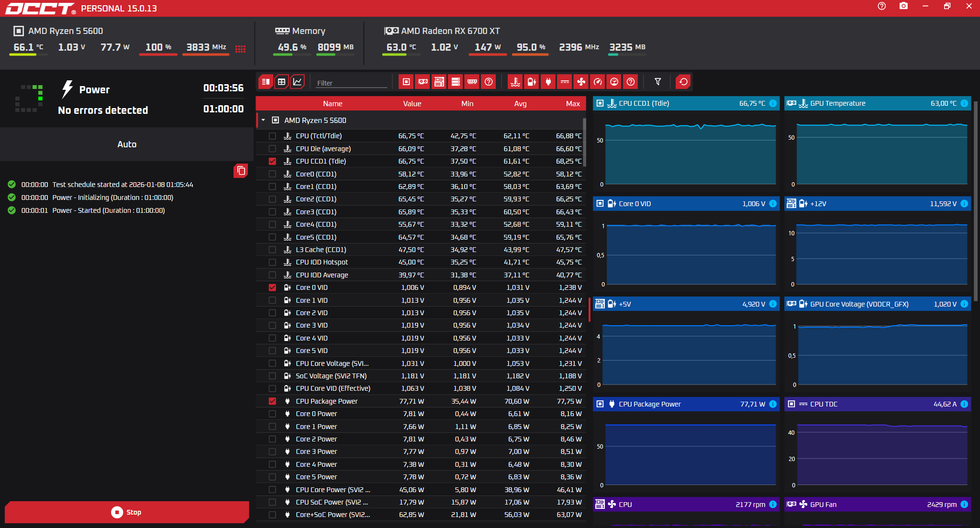Toggle the question-mark filter beside the dial gauge
980x528 pixels.
[631, 82]
